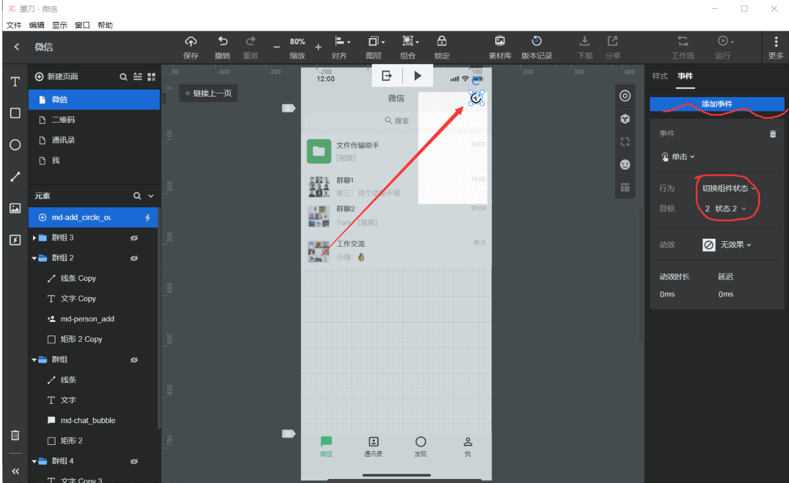Select the 二维码 page
Image resolution: width=789 pixels, height=483 pixels.
coord(94,120)
